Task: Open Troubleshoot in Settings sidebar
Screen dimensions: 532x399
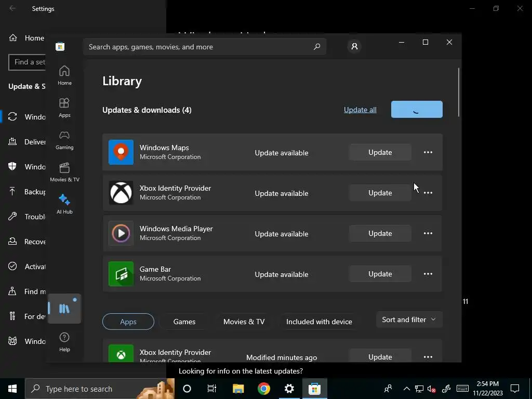Action: click(x=26, y=217)
